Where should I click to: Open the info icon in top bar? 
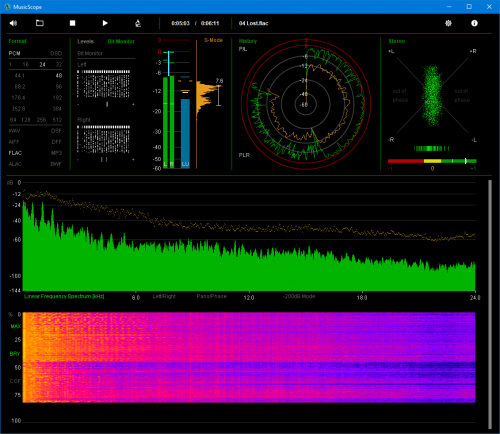click(x=474, y=23)
